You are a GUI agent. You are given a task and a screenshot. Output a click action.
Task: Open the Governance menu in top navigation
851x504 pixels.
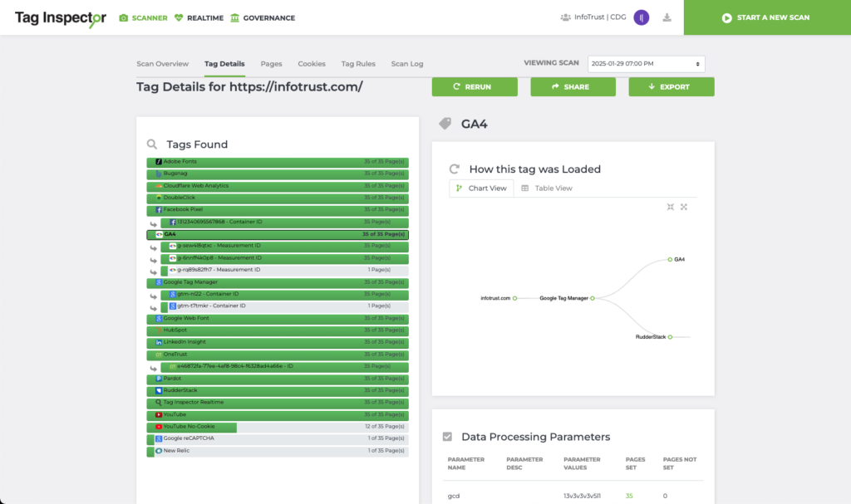click(x=262, y=17)
